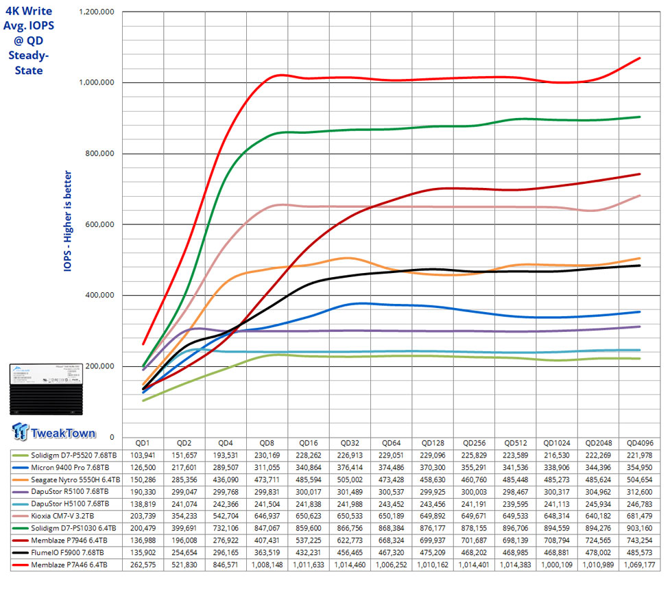Select the Micron 9400 Pro 7.68TB legend entry
Viewport: 672px width, 616px height.
click(x=67, y=468)
